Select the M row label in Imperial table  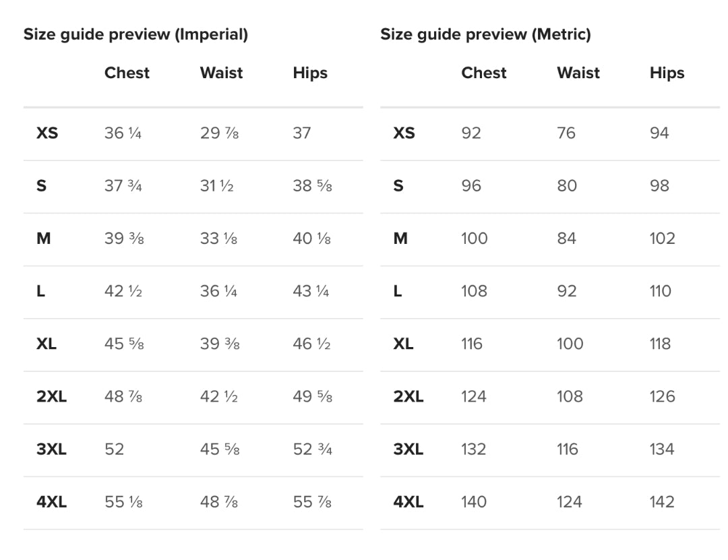click(x=43, y=239)
